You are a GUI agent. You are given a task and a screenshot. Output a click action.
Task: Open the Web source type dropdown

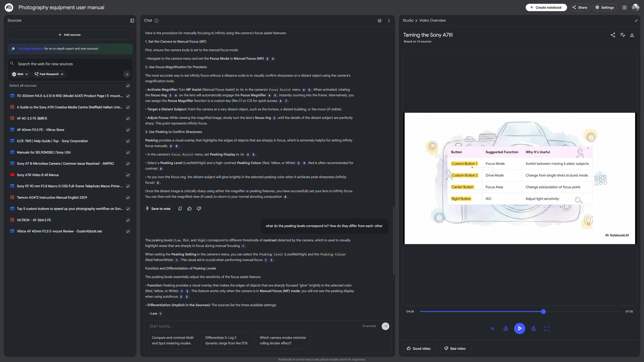20,74
